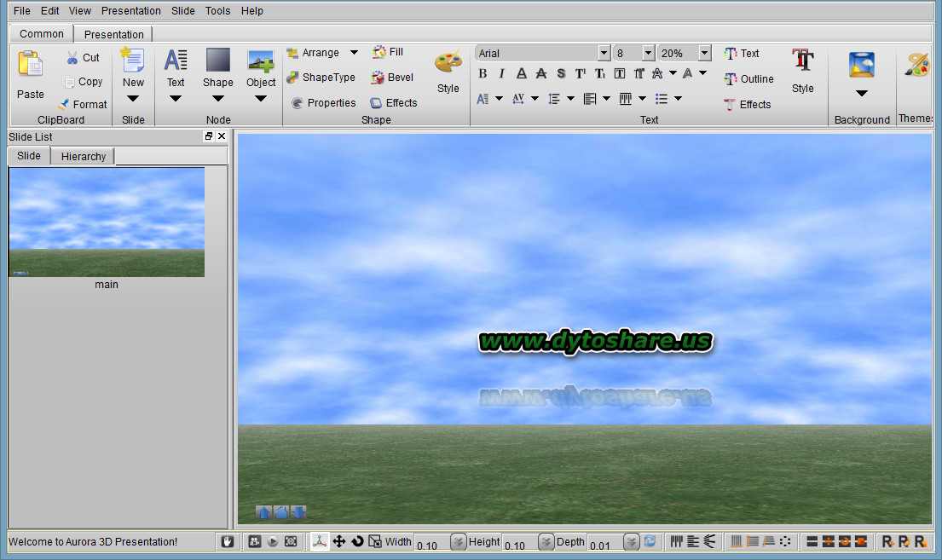Image resolution: width=942 pixels, height=560 pixels.
Task: Open shape Properties
Action: pos(323,103)
